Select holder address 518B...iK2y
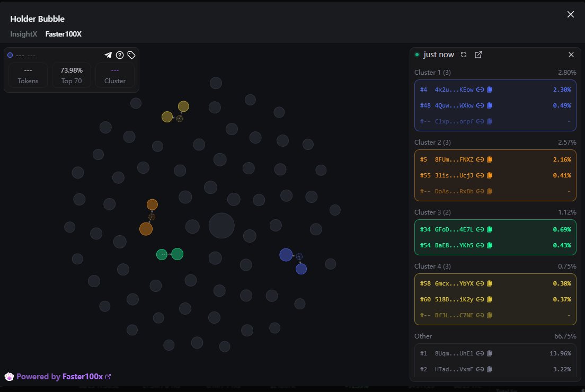The height and width of the screenshot is (392, 585). click(454, 299)
